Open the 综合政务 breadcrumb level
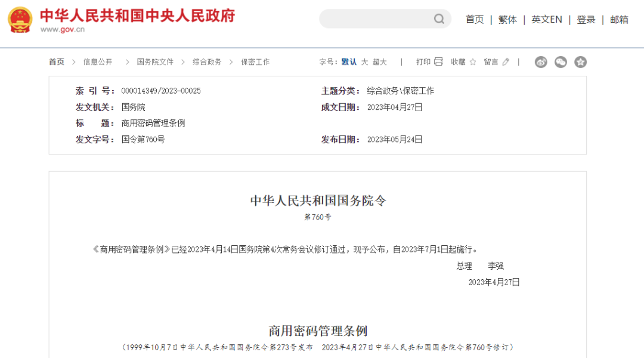 click(207, 62)
